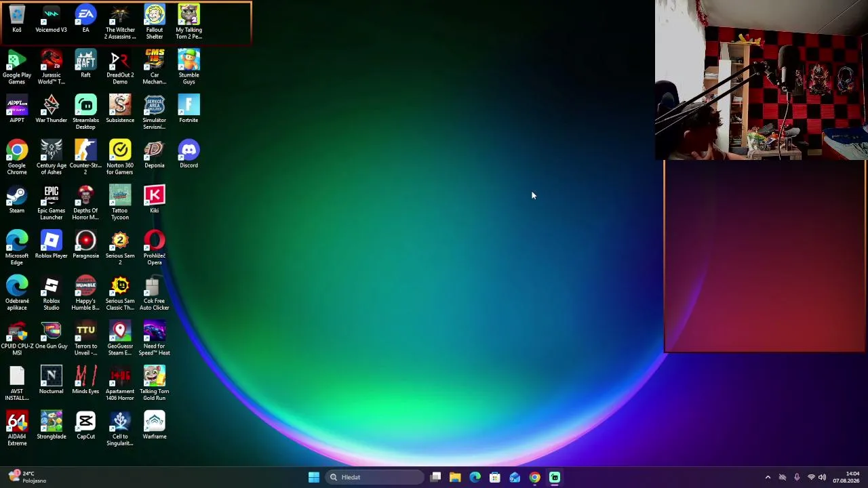The width and height of the screenshot is (868, 488).
Task: Select the Deponia desktop shortcut
Action: click(155, 155)
